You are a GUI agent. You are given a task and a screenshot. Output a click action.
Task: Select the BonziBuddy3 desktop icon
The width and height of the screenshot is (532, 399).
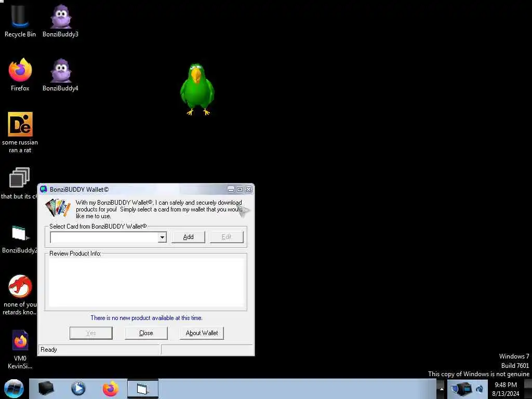point(60,21)
